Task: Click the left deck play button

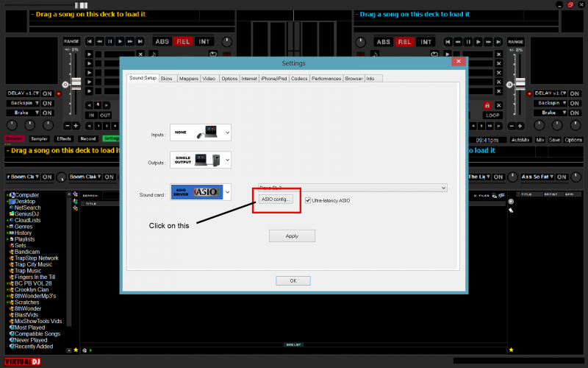Action: click(120, 41)
